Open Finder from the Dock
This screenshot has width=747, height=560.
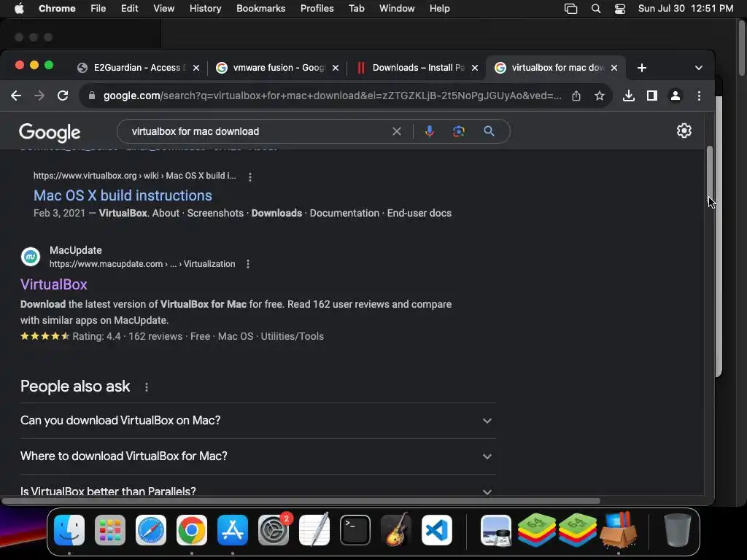point(69,530)
